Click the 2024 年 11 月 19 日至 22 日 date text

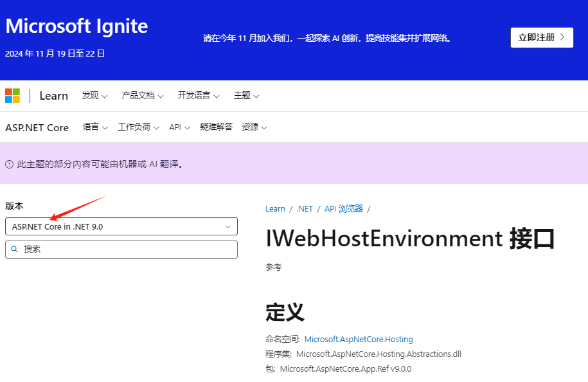pos(55,53)
